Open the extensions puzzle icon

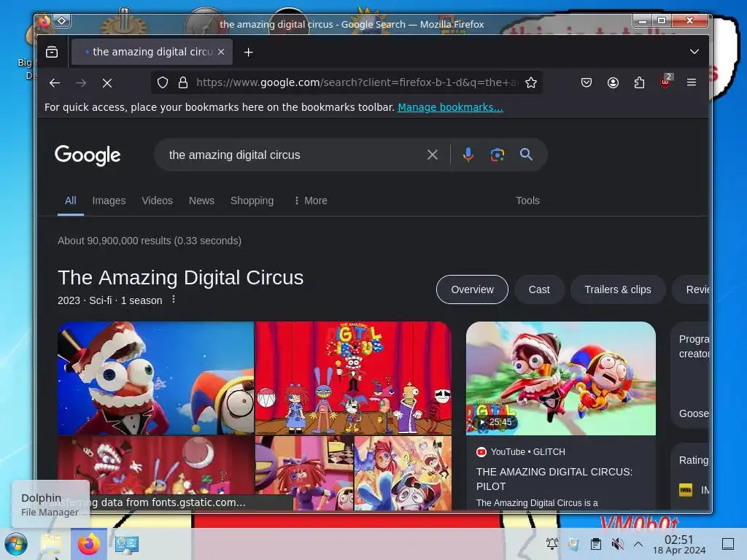click(639, 83)
